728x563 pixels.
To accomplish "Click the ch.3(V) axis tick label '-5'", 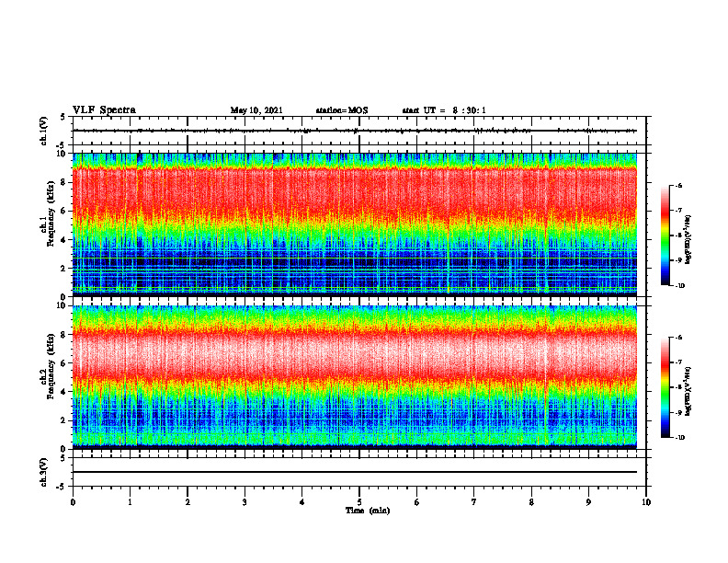I will (x=63, y=487).
